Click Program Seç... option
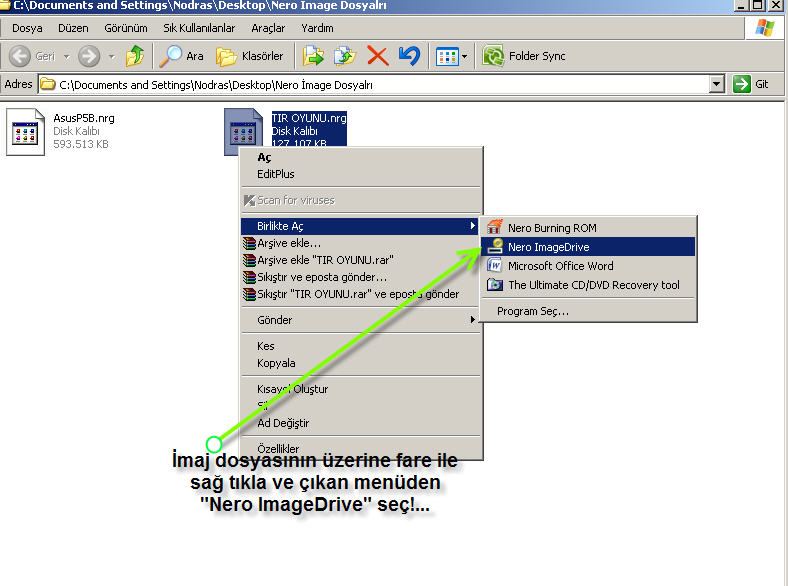 pyautogui.click(x=588, y=311)
